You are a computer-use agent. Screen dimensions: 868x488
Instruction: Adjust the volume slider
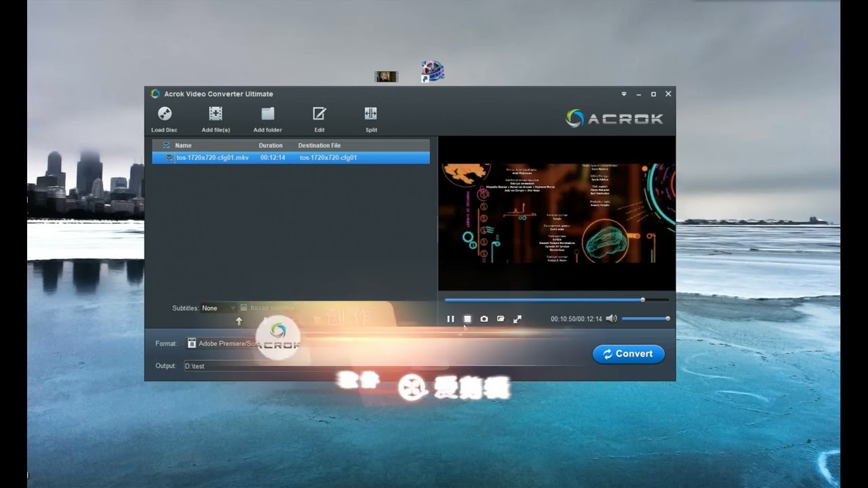646,319
